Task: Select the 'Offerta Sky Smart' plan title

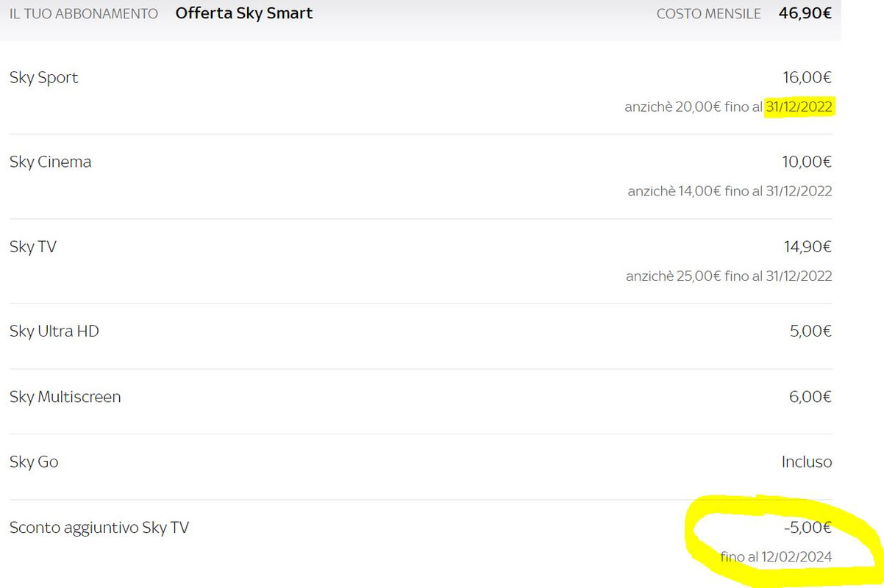Action: coord(244,13)
